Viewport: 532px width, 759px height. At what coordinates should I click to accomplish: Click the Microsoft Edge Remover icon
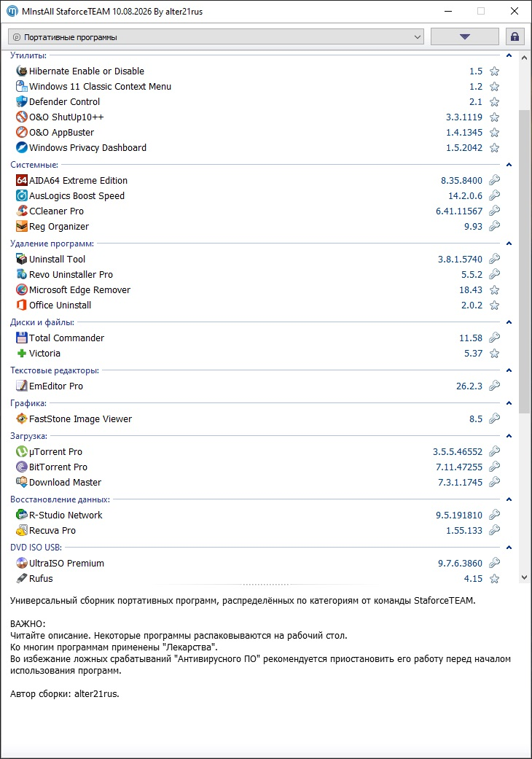click(x=21, y=289)
